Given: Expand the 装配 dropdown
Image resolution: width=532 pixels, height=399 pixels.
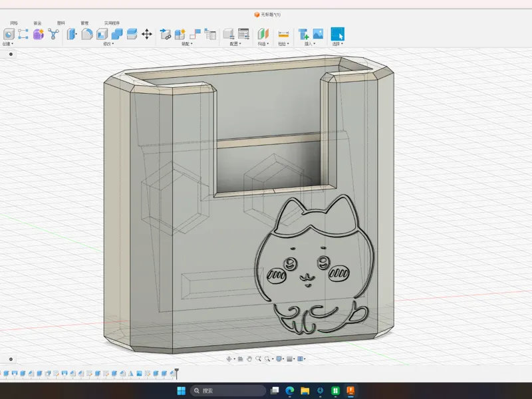Looking at the screenshot, I should (x=187, y=44).
